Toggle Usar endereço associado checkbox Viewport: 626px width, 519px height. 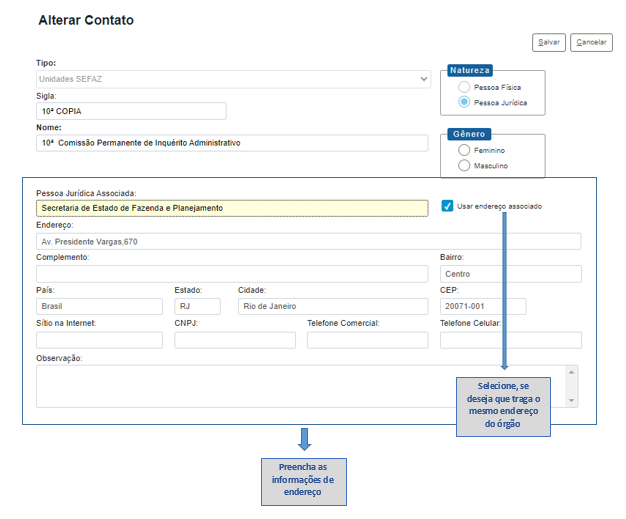pyautogui.click(x=448, y=206)
